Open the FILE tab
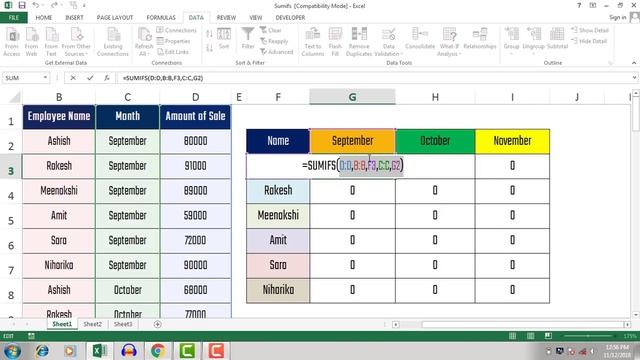 14,18
